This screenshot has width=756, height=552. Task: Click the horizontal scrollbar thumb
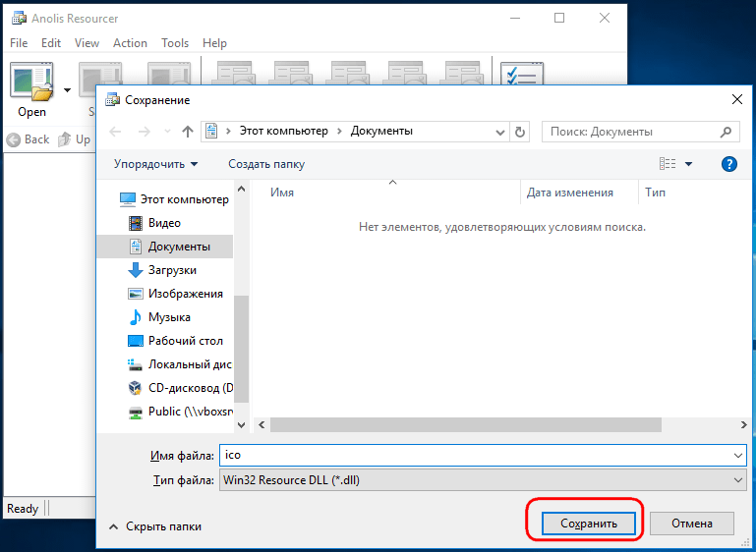point(466,425)
